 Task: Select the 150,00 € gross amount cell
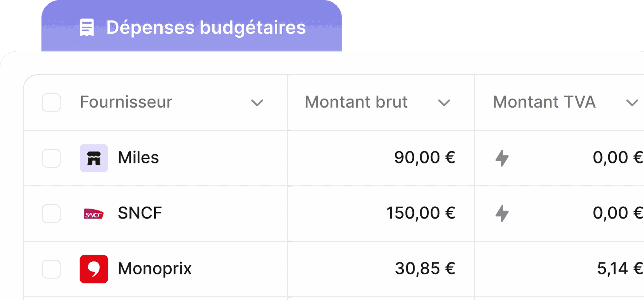[x=381, y=214]
